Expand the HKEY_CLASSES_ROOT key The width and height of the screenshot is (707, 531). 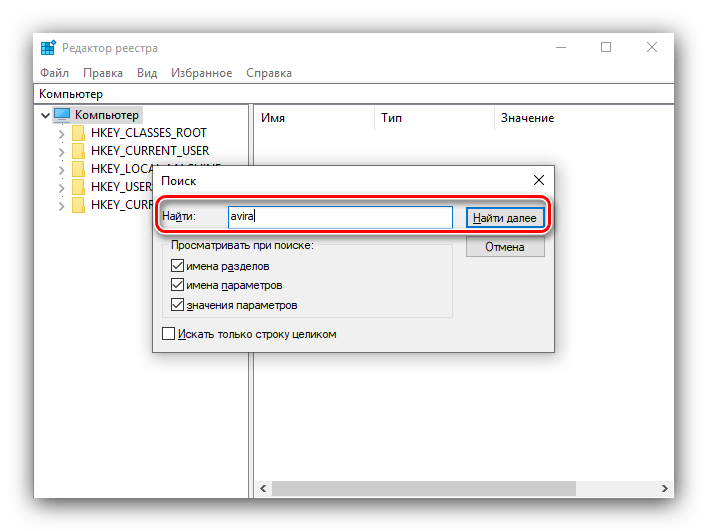tap(62, 133)
